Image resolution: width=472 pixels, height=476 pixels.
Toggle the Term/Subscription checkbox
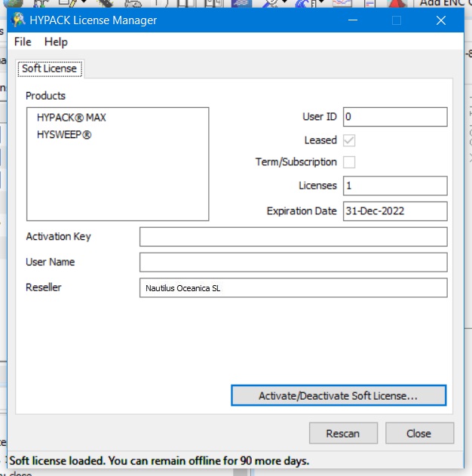[349, 162]
